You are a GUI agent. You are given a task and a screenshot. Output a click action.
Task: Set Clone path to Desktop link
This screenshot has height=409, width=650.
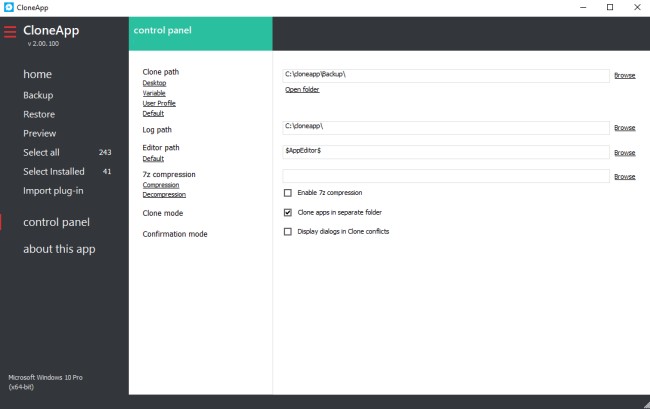point(154,83)
